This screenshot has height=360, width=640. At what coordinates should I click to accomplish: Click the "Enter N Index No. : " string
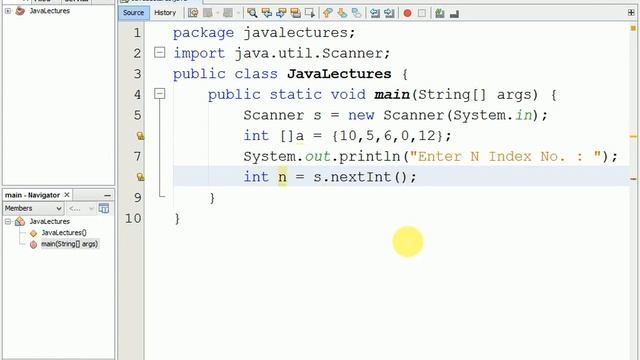click(x=505, y=156)
